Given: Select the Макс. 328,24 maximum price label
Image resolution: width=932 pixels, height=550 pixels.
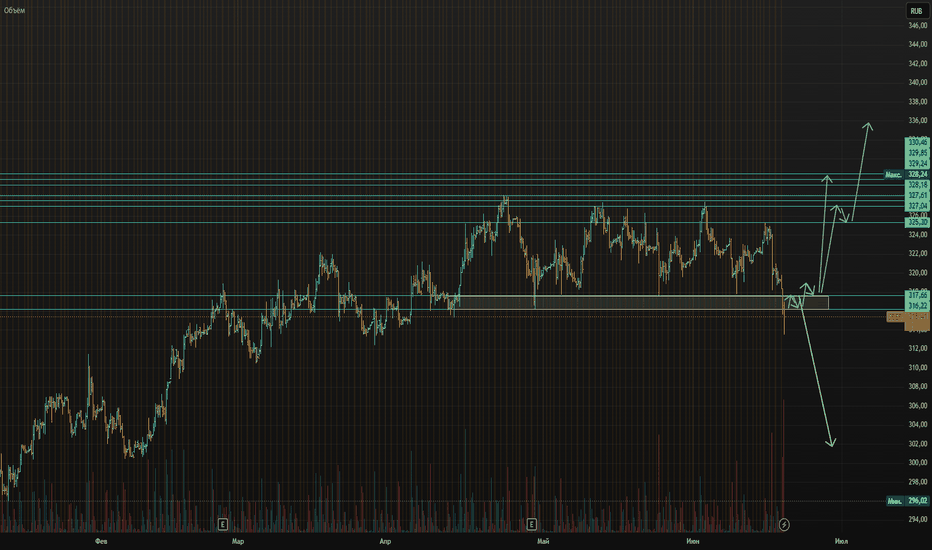Looking at the screenshot, I should [x=906, y=175].
